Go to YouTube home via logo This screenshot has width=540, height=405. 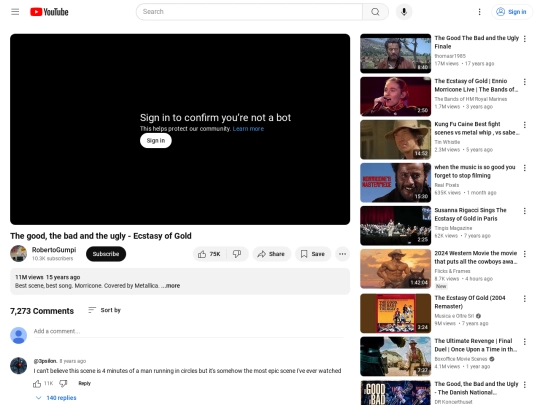pyautogui.click(x=49, y=12)
